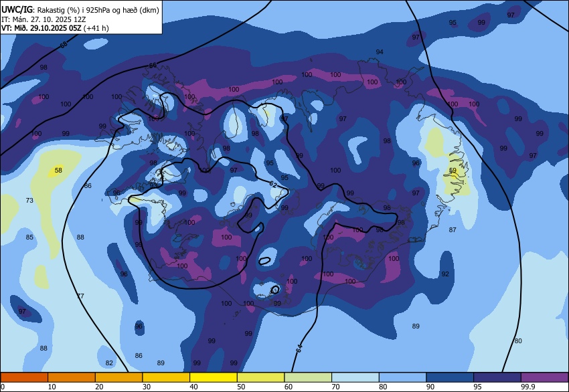Image resolution: width=569 pixels, height=392 pixels.
Task: Click the 20–30 legend color swatch
Action: 118,377
